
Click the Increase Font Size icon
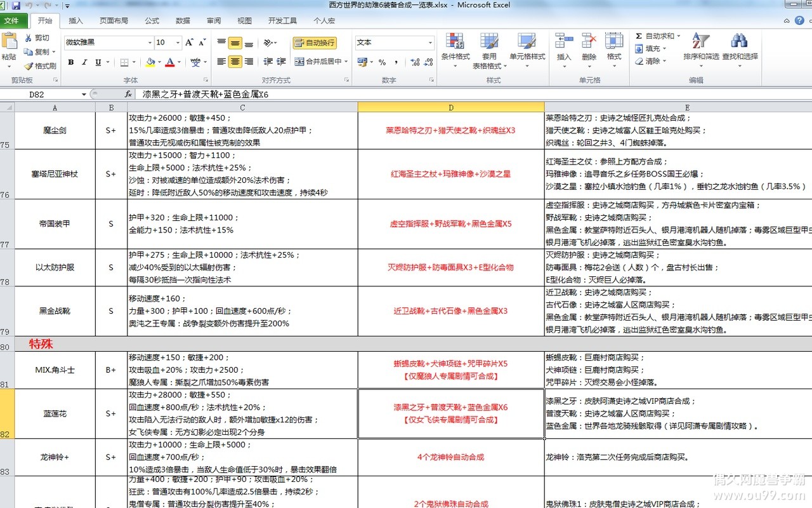coord(189,43)
